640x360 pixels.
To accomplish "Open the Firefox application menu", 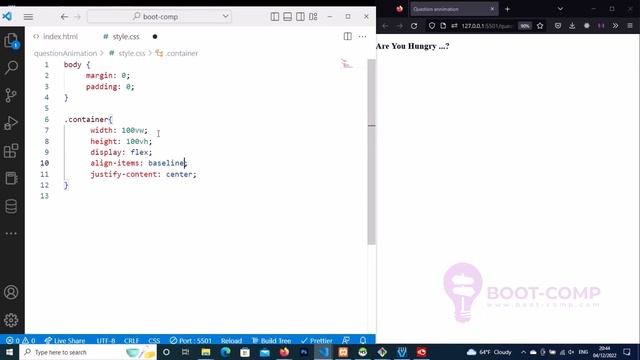I will coord(630,26).
